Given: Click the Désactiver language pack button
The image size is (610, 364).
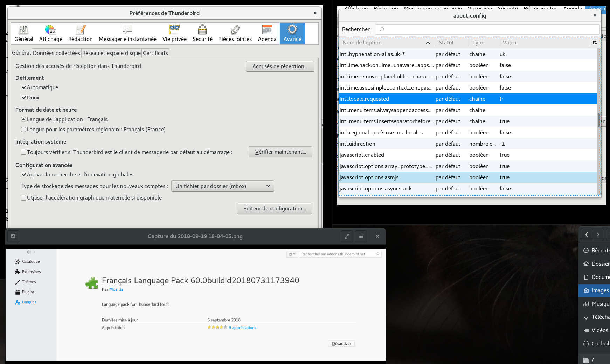Looking at the screenshot, I should tap(341, 344).
